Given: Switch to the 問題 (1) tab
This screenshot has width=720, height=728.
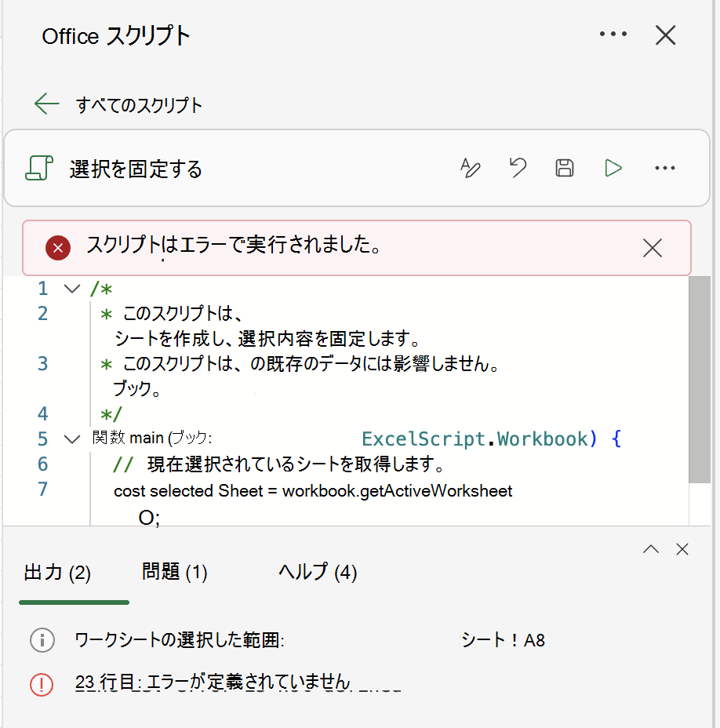Looking at the screenshot, I should pos(175,572).
